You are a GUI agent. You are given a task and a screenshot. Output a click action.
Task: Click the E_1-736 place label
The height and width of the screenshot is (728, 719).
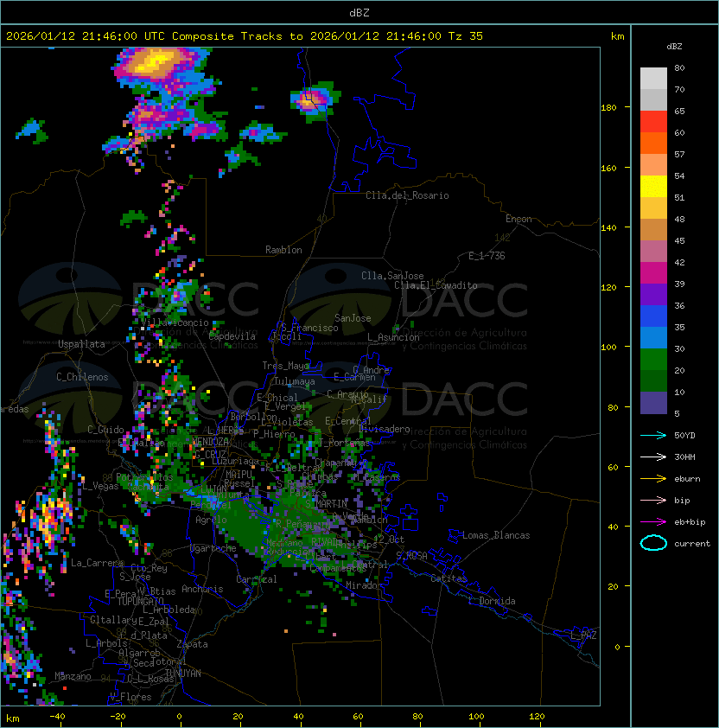coord(487,256)
